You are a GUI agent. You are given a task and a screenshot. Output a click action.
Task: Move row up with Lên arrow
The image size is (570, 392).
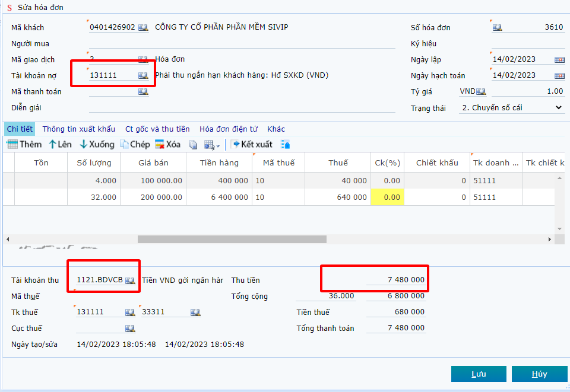(53, 144)
